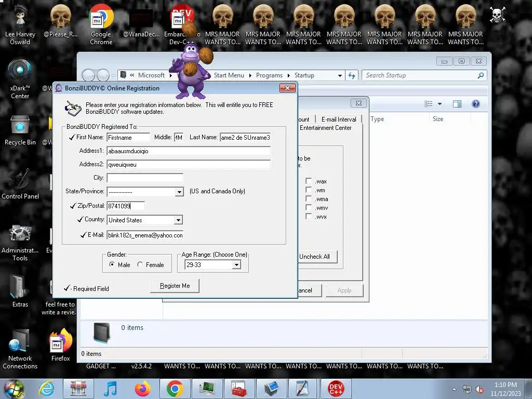532x399 pixels.
Task: Click the Startup breadcrumb in address bar
Action: click(304, 75)
